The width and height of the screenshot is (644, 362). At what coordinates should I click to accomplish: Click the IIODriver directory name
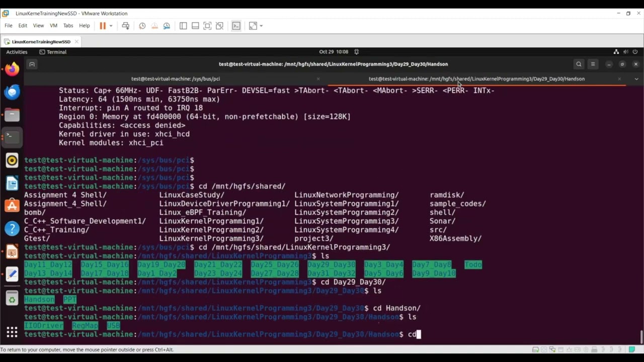[x=44, y=326]
